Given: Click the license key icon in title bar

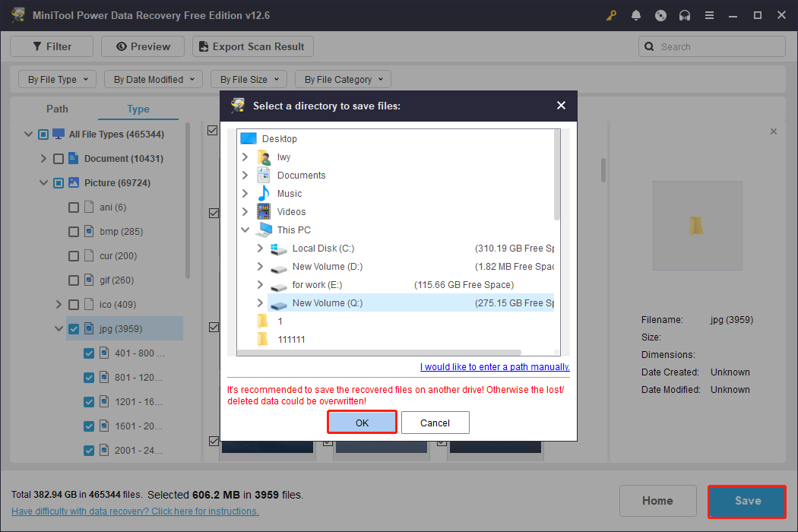Looking at the screenshot, I should click(611, 14).
